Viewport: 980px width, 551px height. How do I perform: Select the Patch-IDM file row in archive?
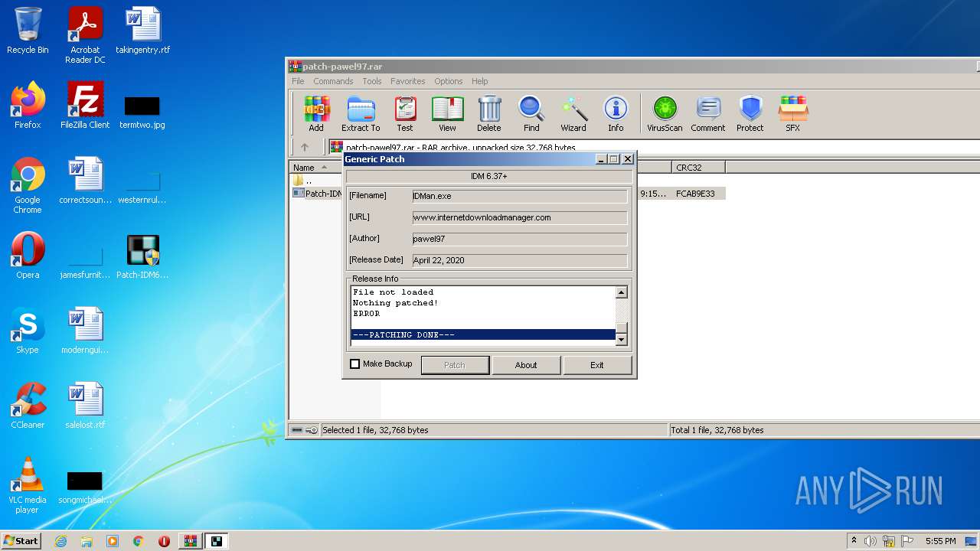(x=316, y=194)
